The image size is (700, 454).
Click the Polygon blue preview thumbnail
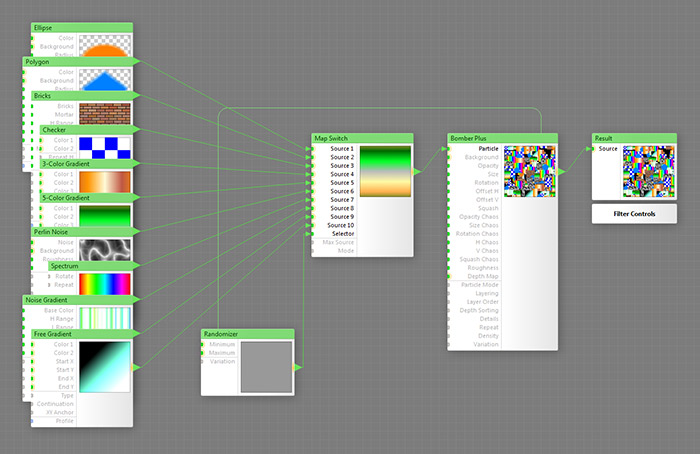tap(105, 79)
